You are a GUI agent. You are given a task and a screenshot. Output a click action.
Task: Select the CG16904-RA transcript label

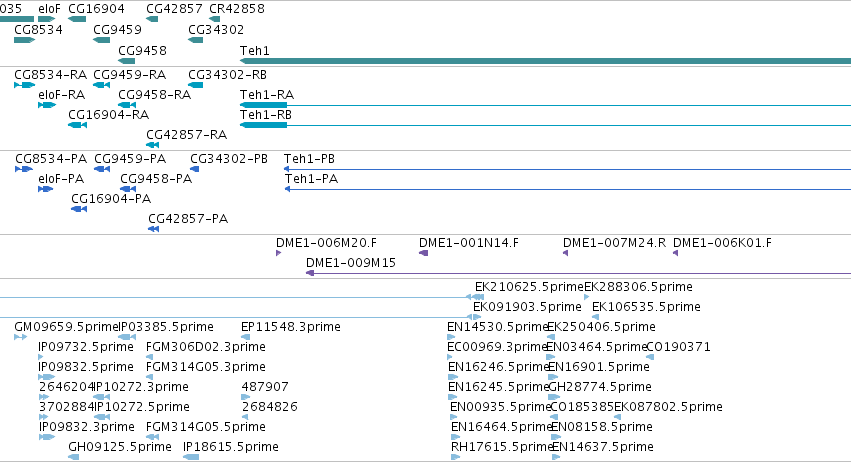pyautogui.click(x=108, y=115)
